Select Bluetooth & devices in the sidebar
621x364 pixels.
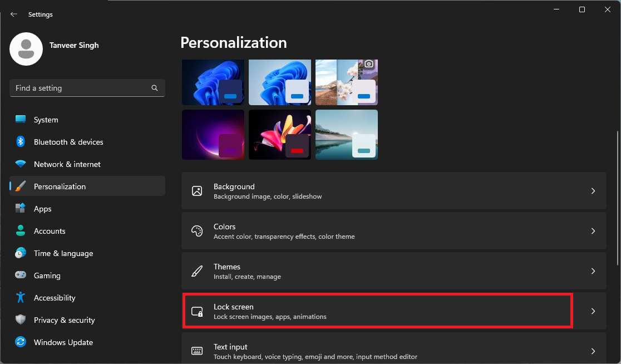[68, 142]
